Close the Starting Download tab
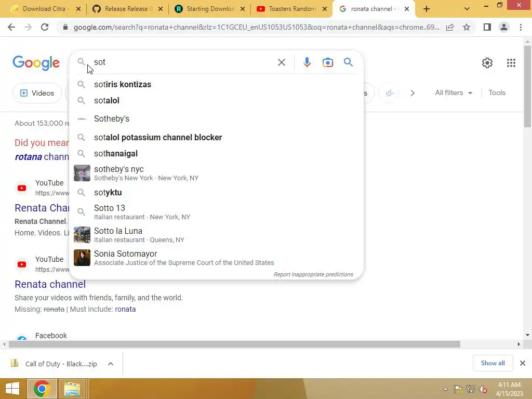Viewport: 532px width, 399px height. click(243, 9)
